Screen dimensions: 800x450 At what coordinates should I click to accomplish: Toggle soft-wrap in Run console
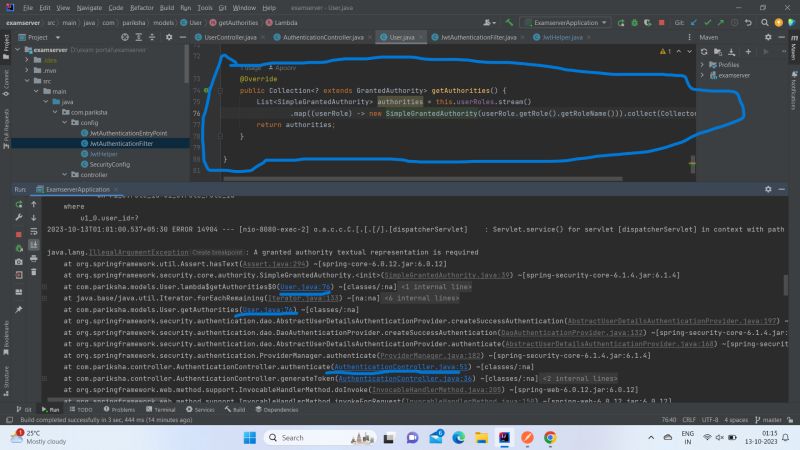34,231
